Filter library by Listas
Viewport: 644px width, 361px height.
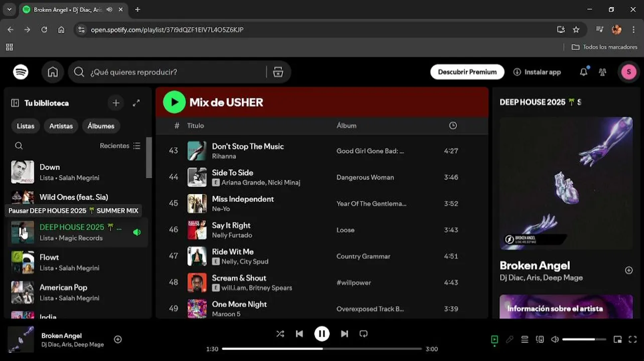click(x=26, y=126)
